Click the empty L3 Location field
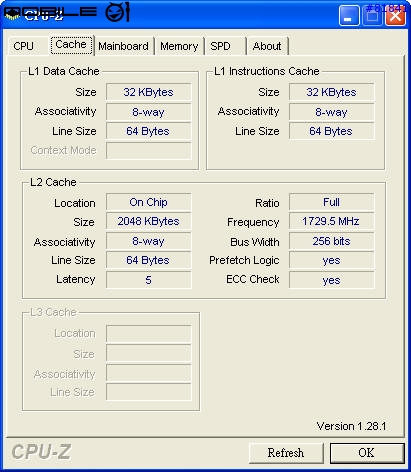The height and width of the screenshot is (472, 411). click(x=148, y=333)
